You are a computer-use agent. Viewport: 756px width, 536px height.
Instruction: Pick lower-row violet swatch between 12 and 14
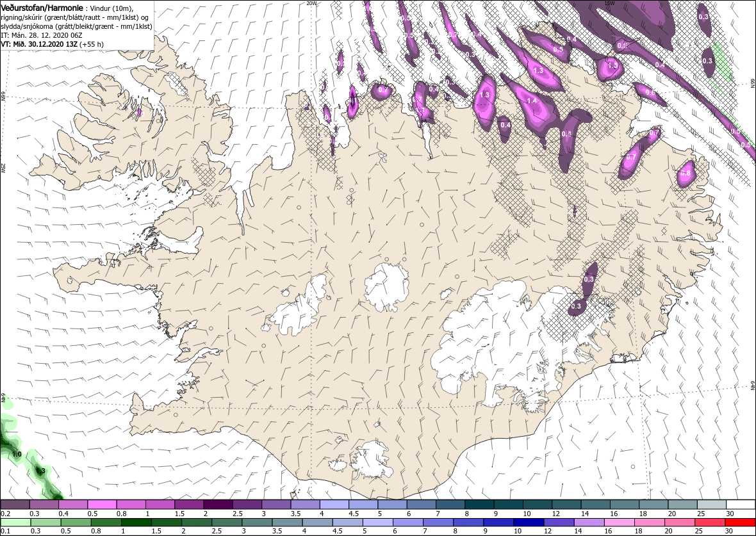[x=559, y=523]
